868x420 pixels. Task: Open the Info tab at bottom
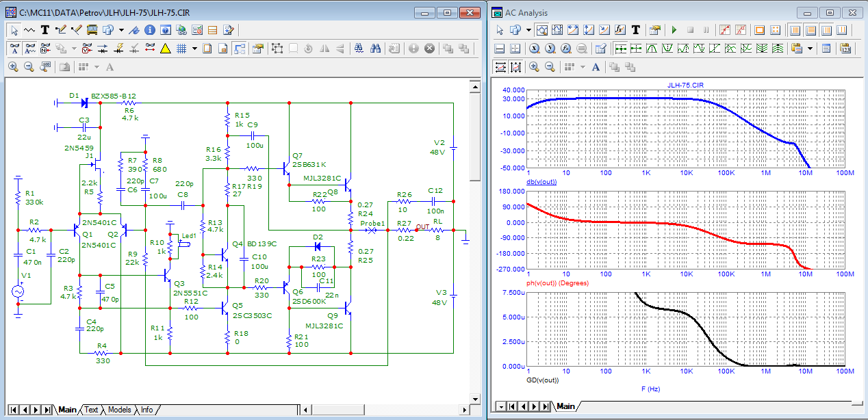(x=146, y=410)
